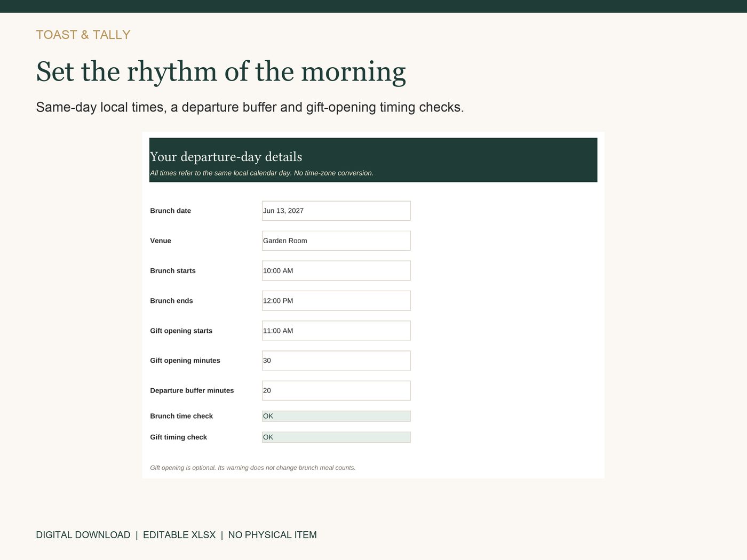Edit the Brunch starts time field
This screenshot has height=560, width=747.
[336, 270]
